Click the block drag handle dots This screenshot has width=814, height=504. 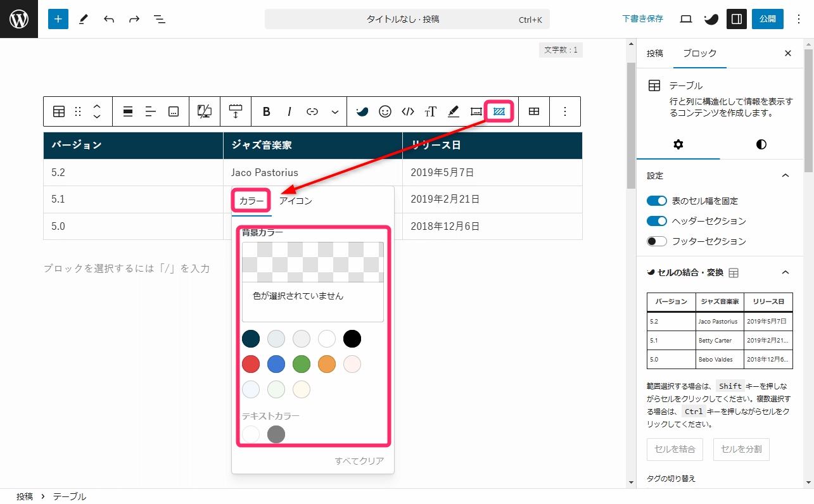pos(78,111)
